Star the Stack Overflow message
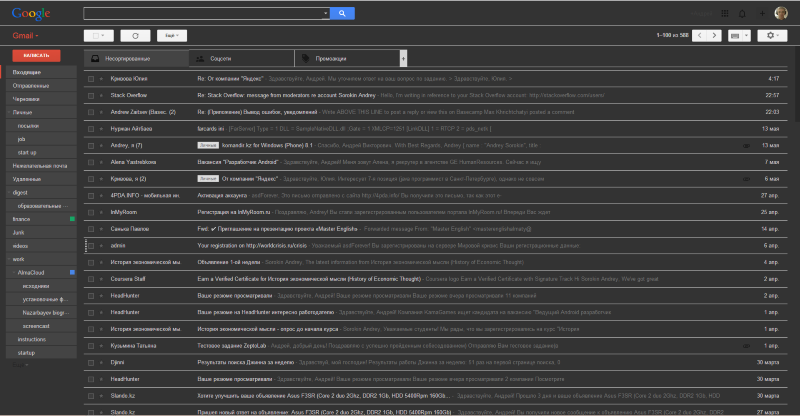Image resolution: width=800 pixels, height=416 pixels. coord(101,95)
